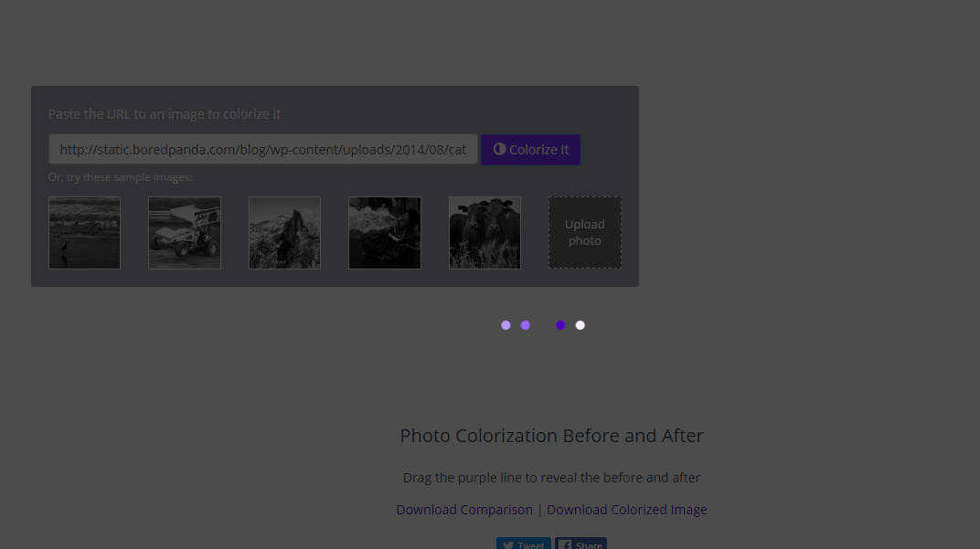This screenshot has width=980, height=549.
Task: Click the Facebook Share button
Action: [x=581, y=545]
